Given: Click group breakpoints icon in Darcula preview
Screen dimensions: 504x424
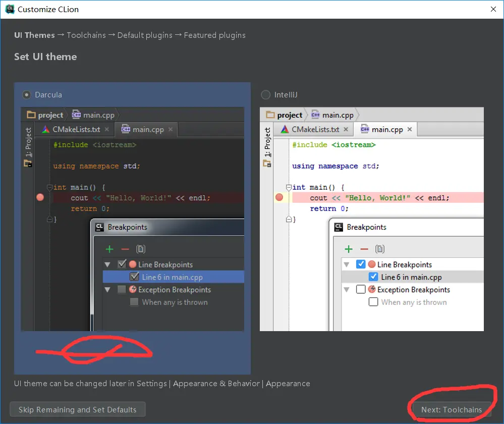Looking at the screenshot, I should (x=141, y=249).
